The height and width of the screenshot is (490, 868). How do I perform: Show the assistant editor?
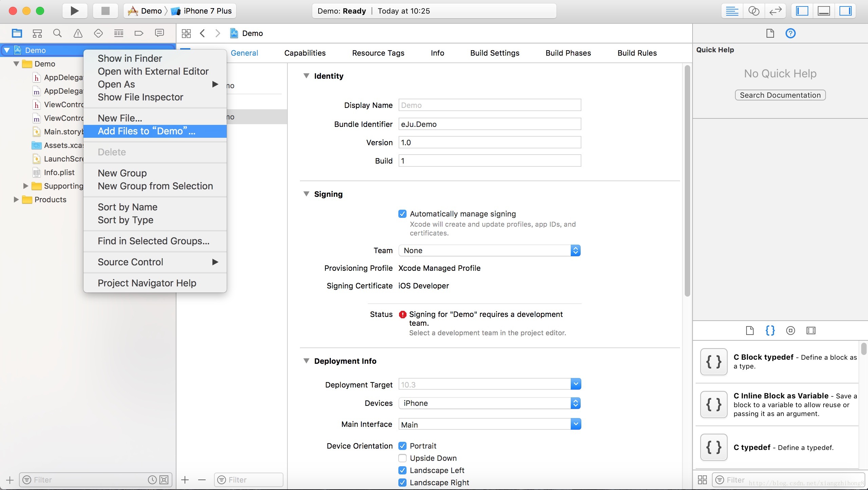pos(754,11)
